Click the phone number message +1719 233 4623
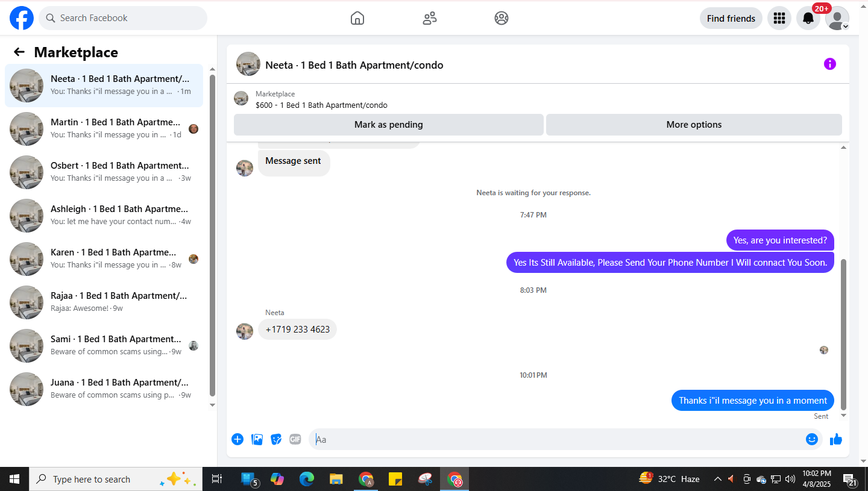This screenshot has height=491, width=868. tap(297, 330)
